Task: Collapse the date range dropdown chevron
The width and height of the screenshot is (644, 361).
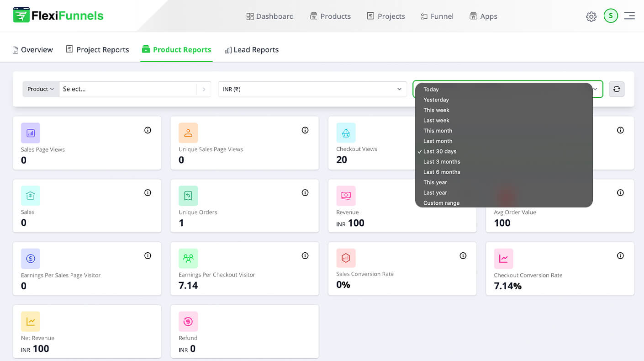Action: click(595, 89)
